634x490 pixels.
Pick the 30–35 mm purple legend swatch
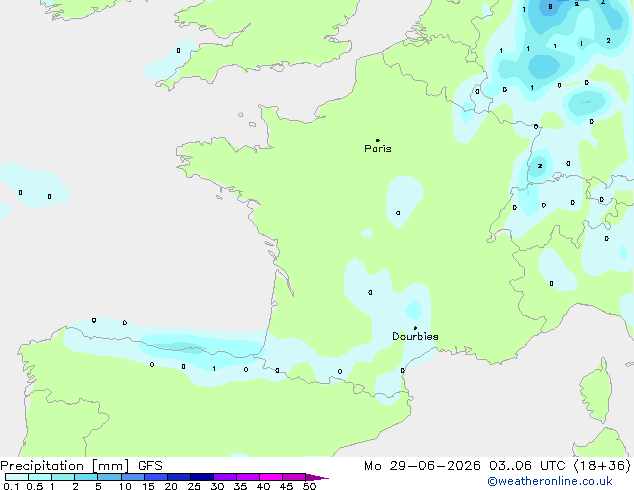pos(225,477)
